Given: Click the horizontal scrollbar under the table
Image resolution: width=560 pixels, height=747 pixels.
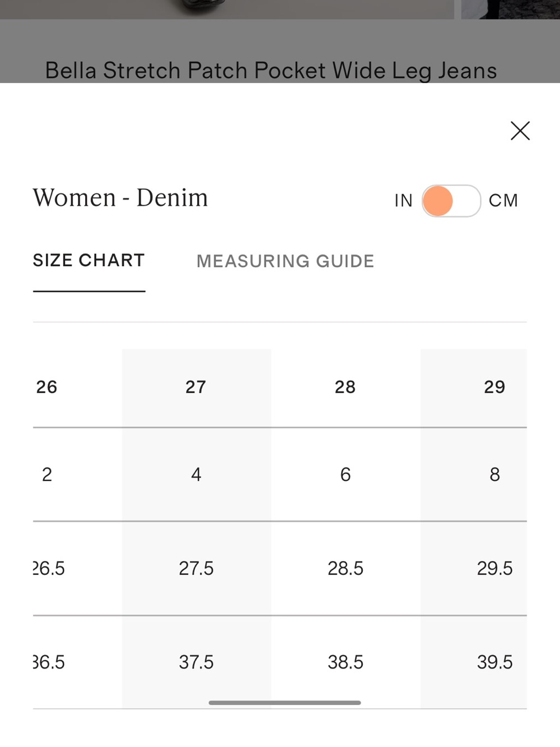Looking at the screenshot, I should coord(284,703).
